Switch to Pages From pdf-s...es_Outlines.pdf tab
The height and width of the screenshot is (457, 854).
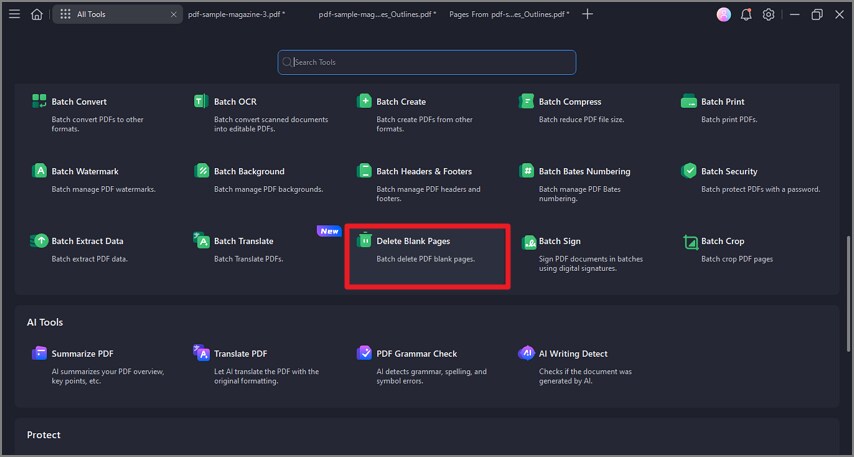(509, 14)
